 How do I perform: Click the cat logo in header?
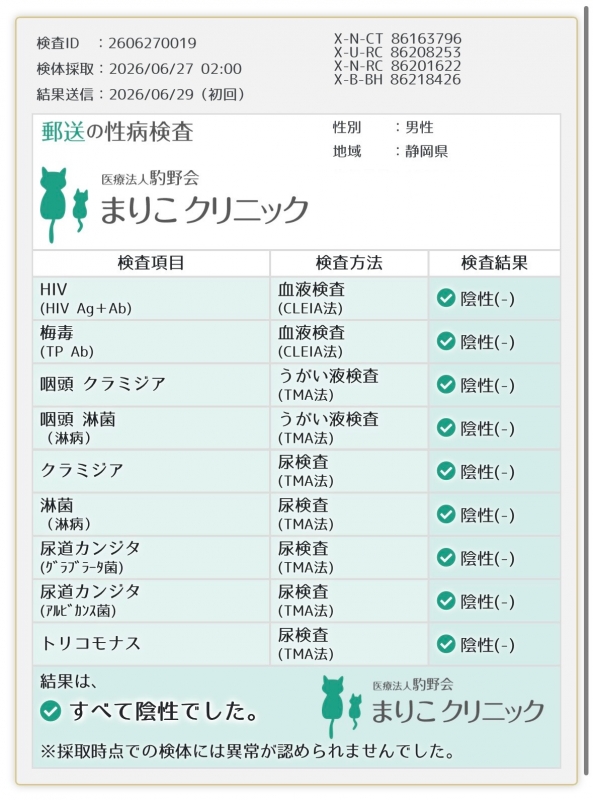tap(63, 205)
